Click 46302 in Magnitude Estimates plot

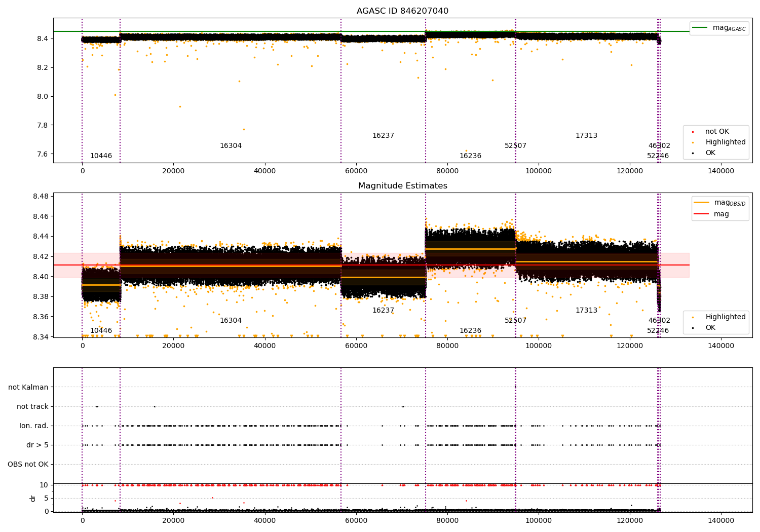point(659,321)
